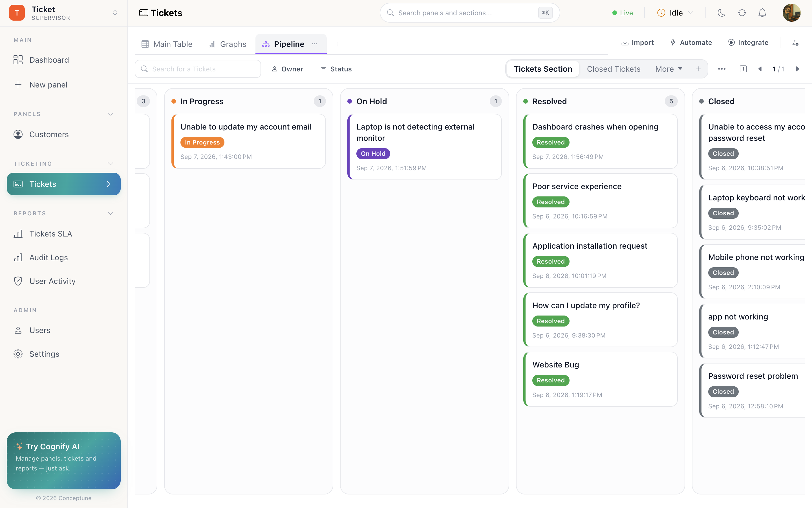Switch to the Main Table tab

pos(167,44)
